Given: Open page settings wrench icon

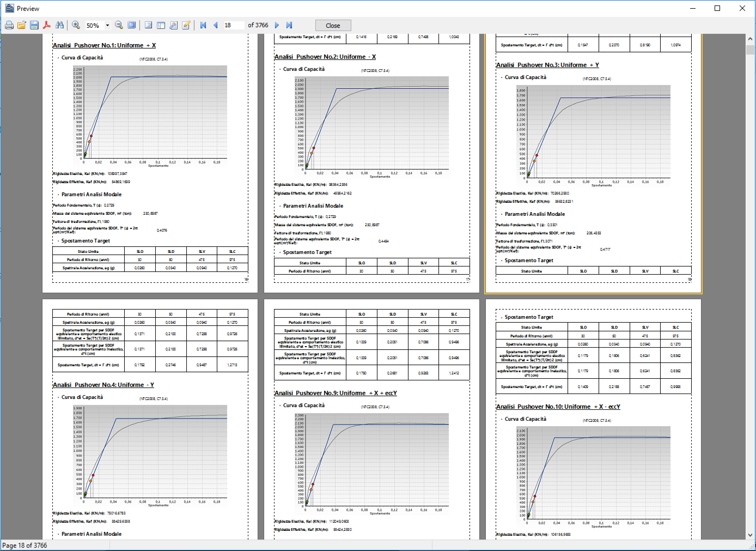Looking at the screenshot, I should click(173, 25).
